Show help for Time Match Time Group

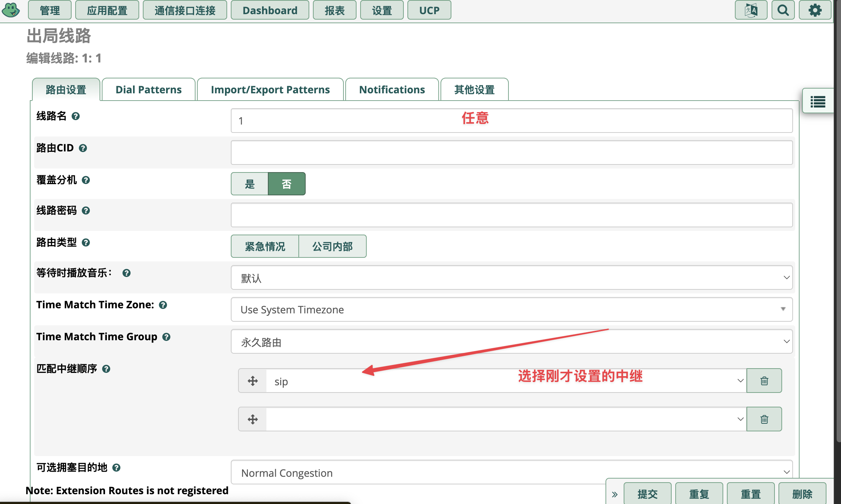[x=166, y=337]
